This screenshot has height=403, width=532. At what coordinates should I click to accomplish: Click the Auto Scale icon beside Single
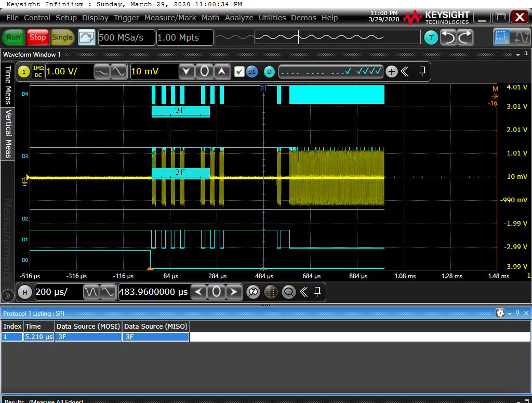point(87,37)
